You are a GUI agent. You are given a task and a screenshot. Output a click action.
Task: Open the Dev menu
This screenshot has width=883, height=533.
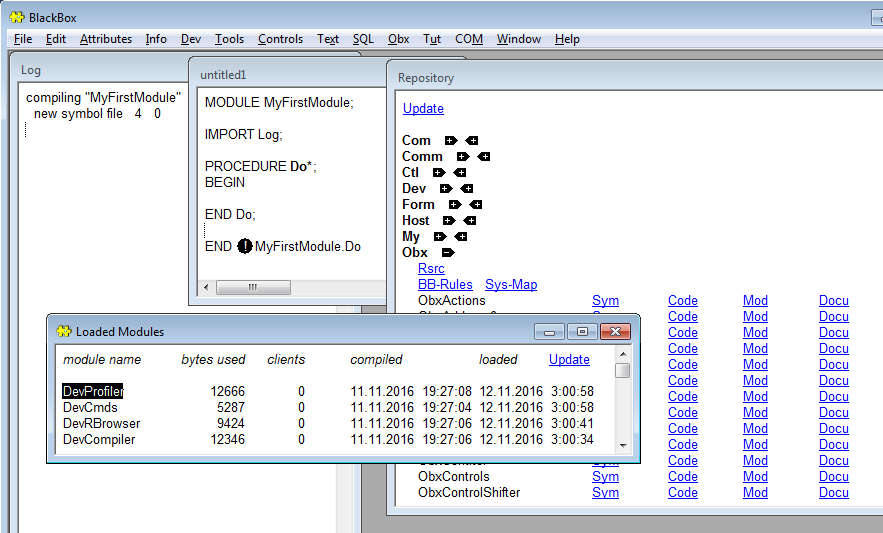click(x=190, y=39)
